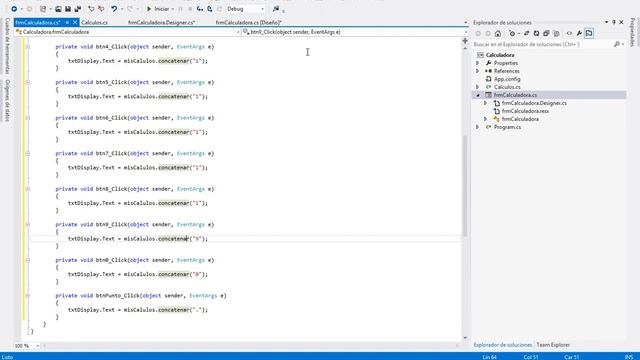Expand the frmCalculadora.Designer.cs node
The width and height of the screenshot is (640, 360).
(486, 103)
